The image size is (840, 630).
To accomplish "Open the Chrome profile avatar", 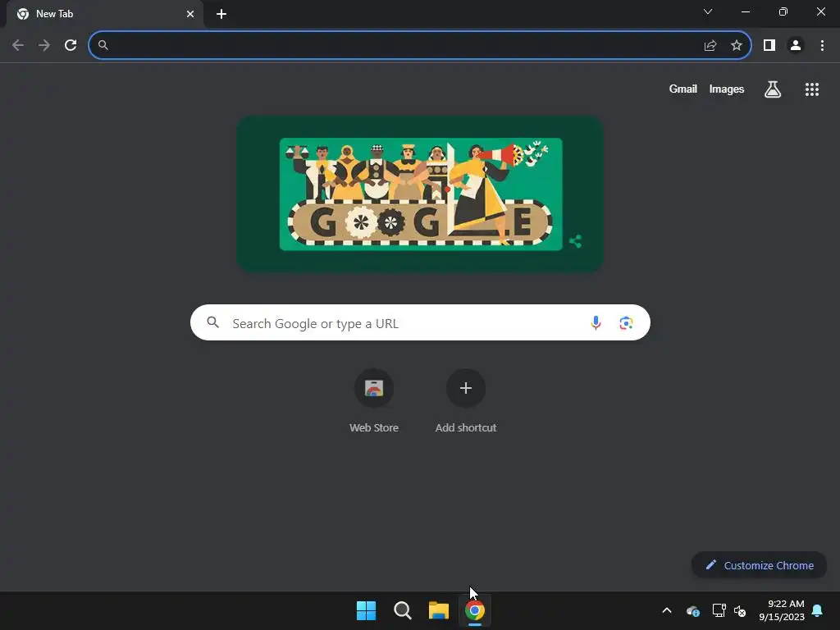I will [796, 46].
